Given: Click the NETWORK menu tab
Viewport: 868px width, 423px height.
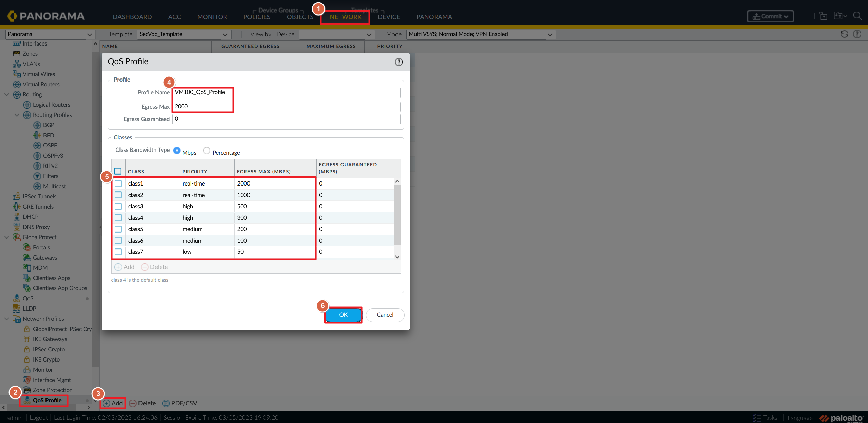Looking at the screenshot, I should coord(346,16).
